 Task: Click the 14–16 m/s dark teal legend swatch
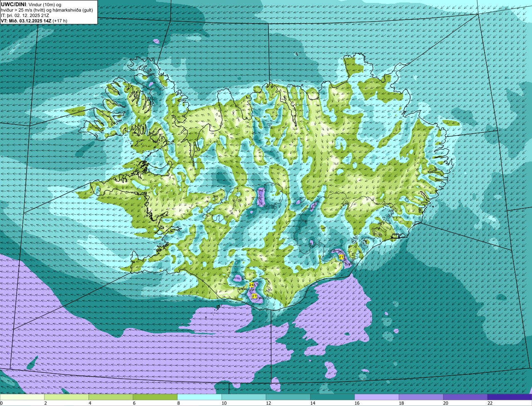[x=332, y=397]
